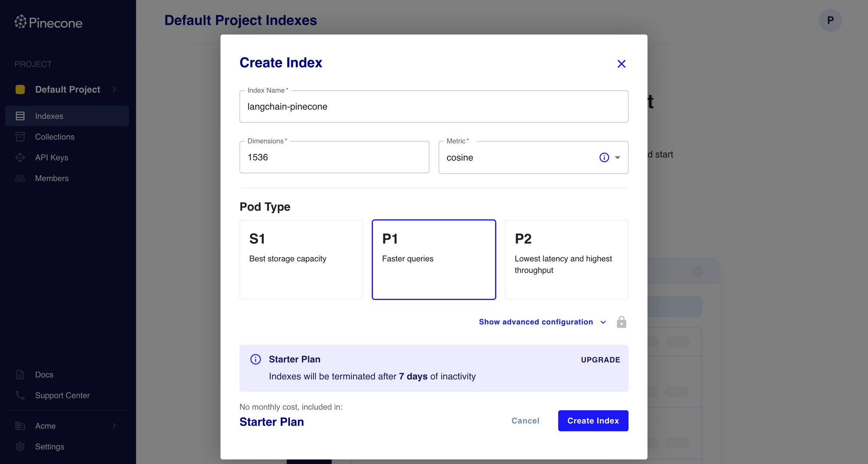
Task: Click the Pinecone logo
Action: [x=48, y=22]
